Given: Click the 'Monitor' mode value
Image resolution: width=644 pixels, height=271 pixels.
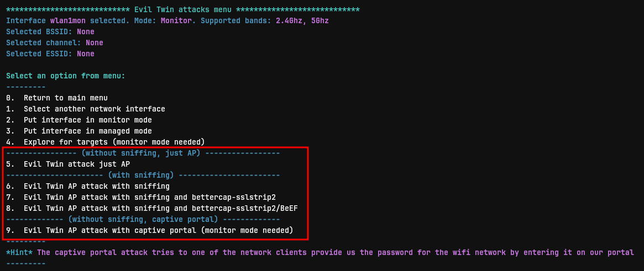Looking at the screenshot, I should click(x=176, y=20).
